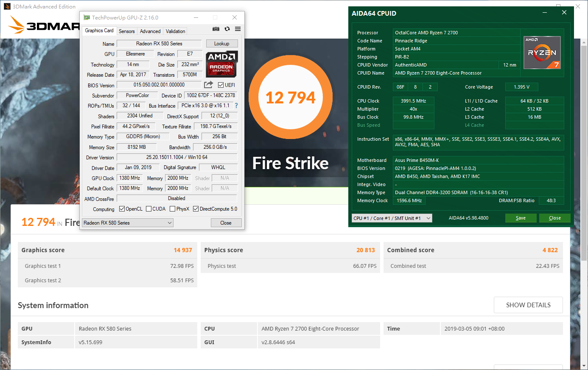This screenshot has width=588, height=370.
Task: Click the Bus Interface question mark
Action: pos(236,106)
